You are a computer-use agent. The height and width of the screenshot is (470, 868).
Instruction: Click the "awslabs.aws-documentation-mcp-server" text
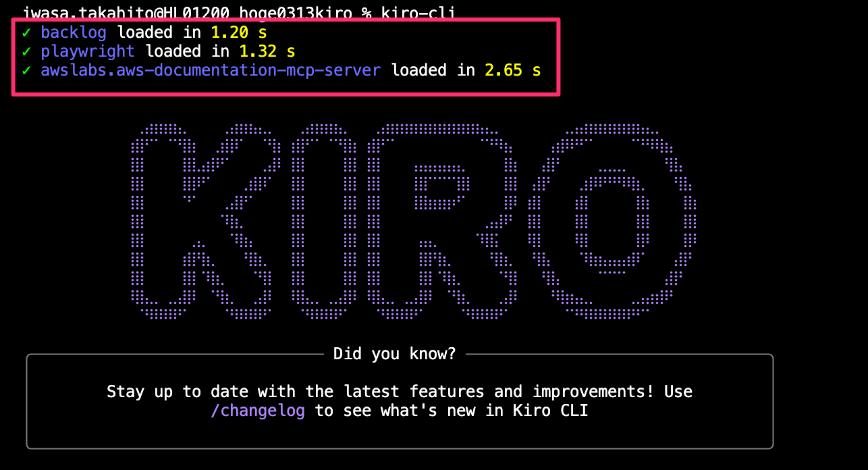[x=211, y=70]
